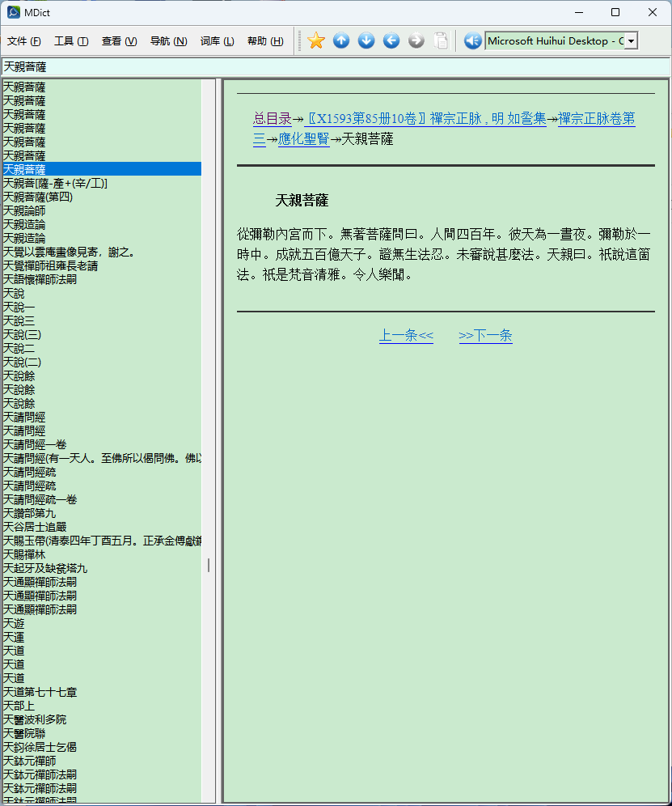Open the 工具 menu
Image resolution: width=672 pixels, height=806 pixels.
click(x=71, y=40)
